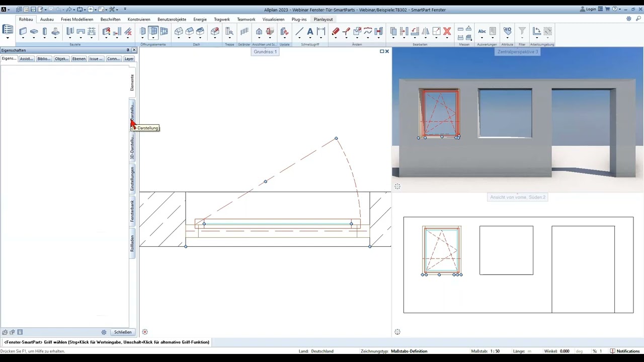Click the Window opening tool
Viewport: 644px width, 362px height.
153,31
